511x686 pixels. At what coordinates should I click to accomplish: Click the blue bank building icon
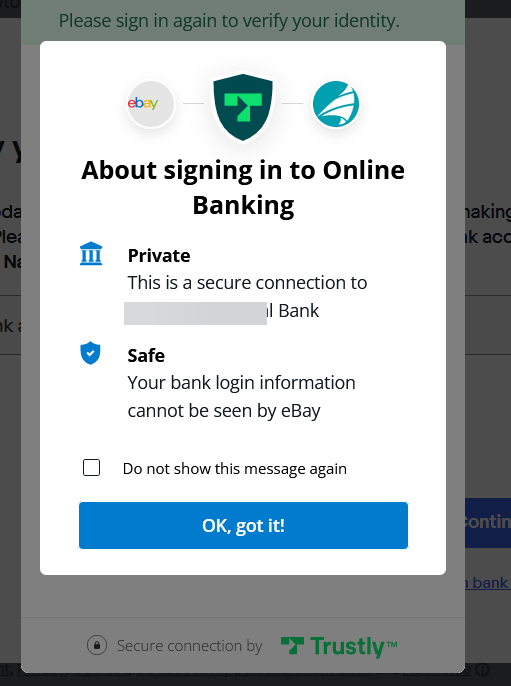click(91, 254)
